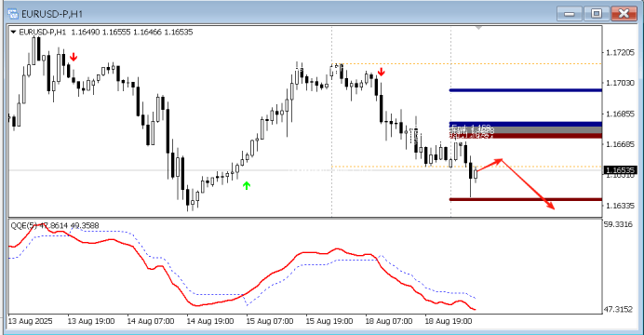Screen dimensions: 644x335
Task: Select the grey horizontal level band
Action: [x=526, y=130]
